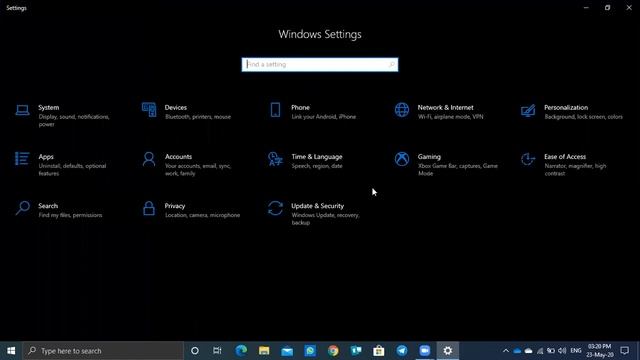Open the System settings laptop icon
Image resolution: width=640 pixels, height=360 pixels.
tap(22, 110)
